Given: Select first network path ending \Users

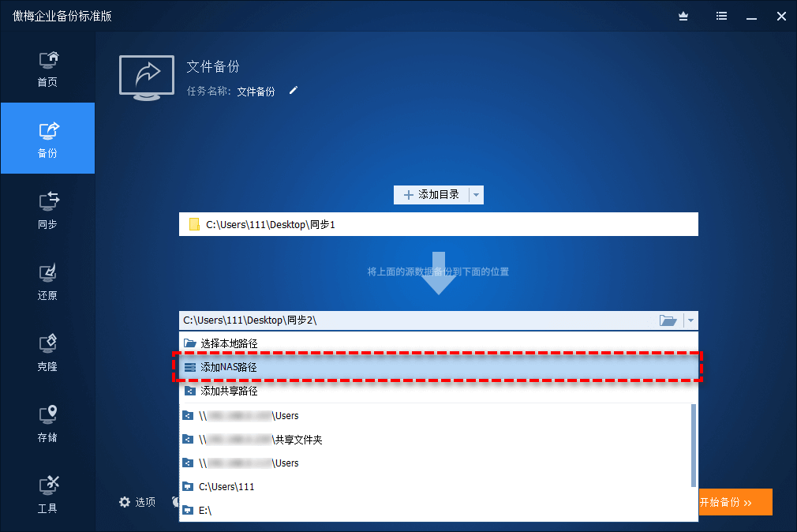Looking at the screenshot, I should (x=435, y=415).
